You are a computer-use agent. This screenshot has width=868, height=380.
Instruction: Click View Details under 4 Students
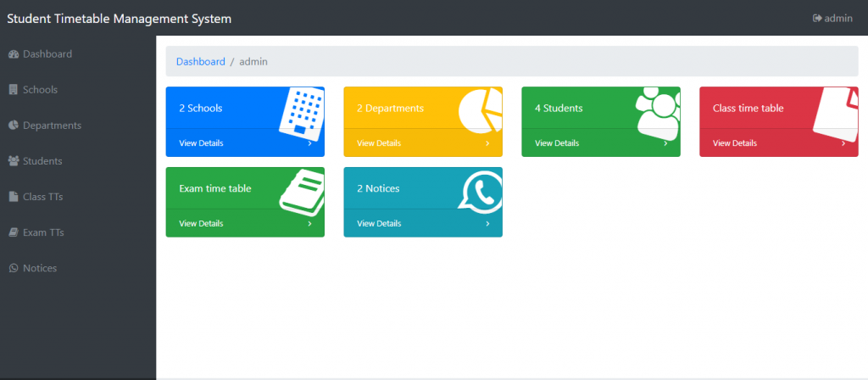pos(557,143)
